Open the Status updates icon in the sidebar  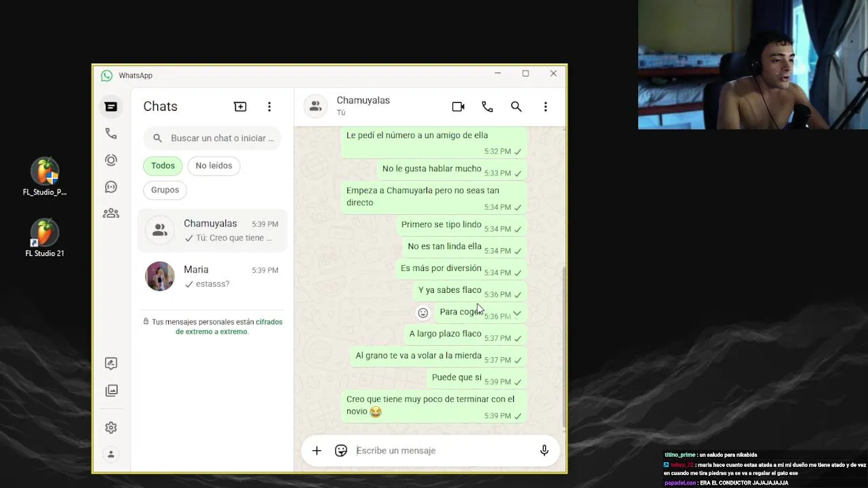click(111, 160)
